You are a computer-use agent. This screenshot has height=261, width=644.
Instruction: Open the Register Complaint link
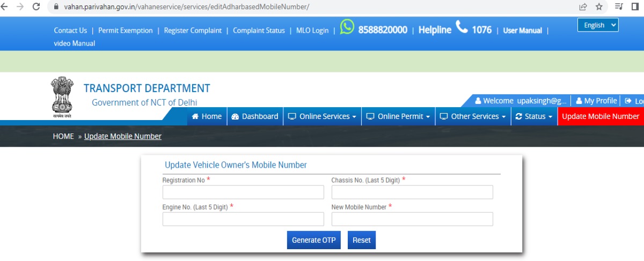pos(193,31)
